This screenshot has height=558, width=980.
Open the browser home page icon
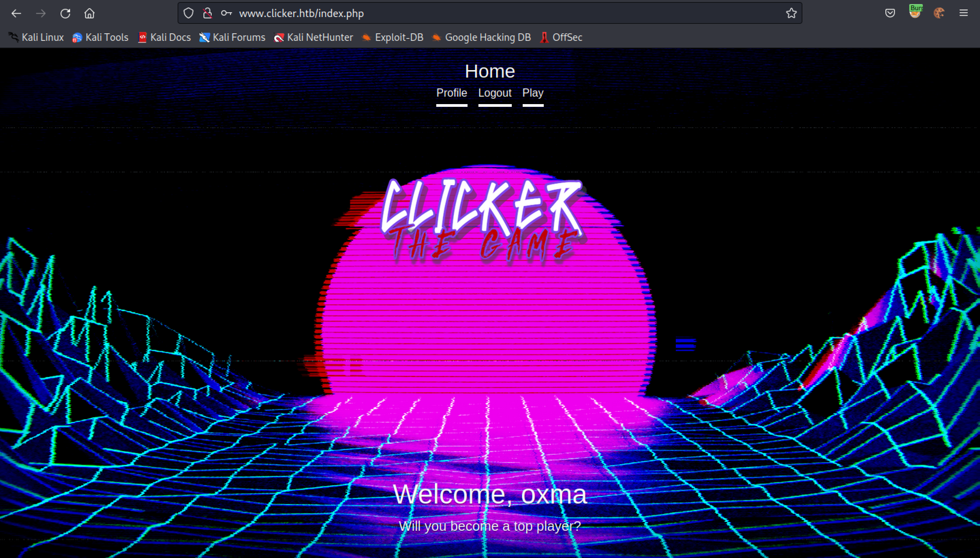[x=89, y=13]
